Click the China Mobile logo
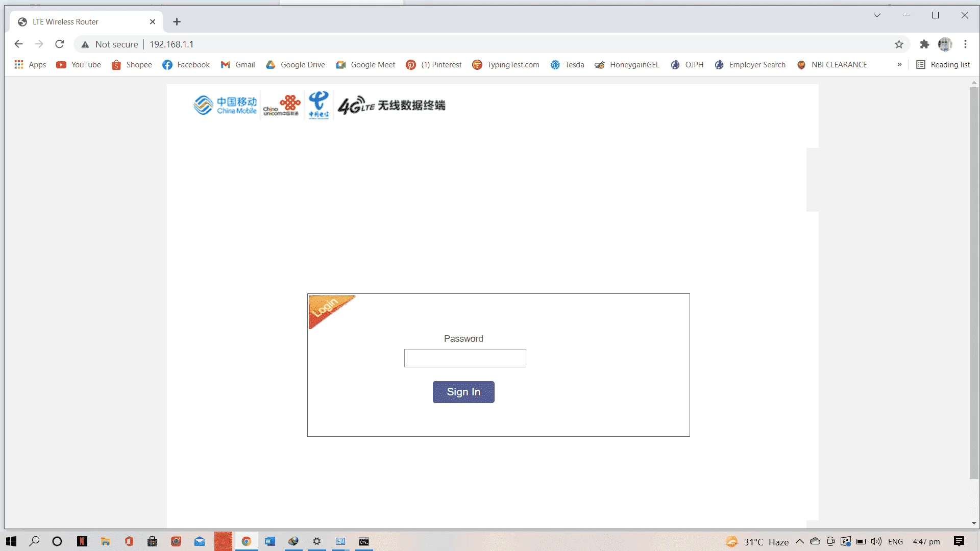This screenshot has height=551, width=980. (x=225, y=105)
